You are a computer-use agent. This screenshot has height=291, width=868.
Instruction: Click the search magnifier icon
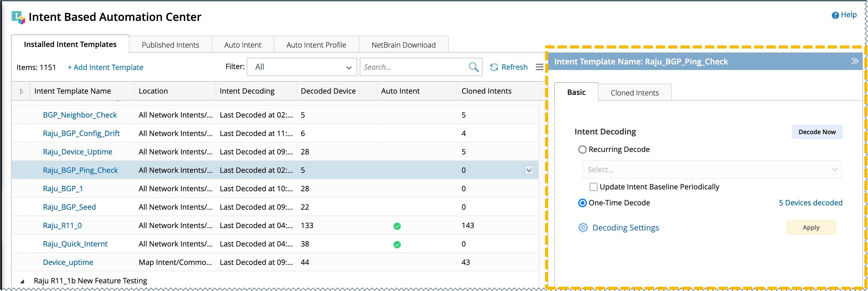473,67
